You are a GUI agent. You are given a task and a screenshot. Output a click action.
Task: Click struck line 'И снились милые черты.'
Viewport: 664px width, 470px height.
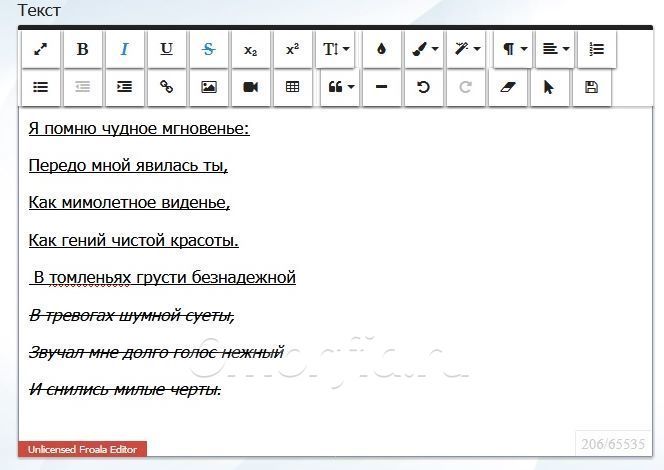(x=125, y=389)
